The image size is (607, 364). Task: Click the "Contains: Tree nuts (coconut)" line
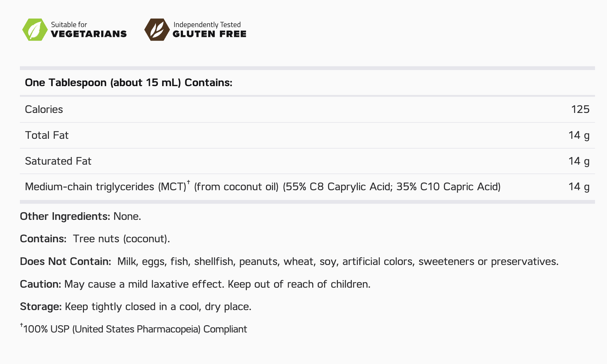click(95, 239)
